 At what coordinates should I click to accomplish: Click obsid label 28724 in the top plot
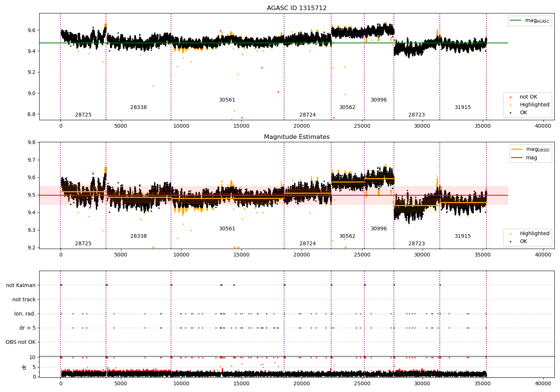(x=308, y=115)
